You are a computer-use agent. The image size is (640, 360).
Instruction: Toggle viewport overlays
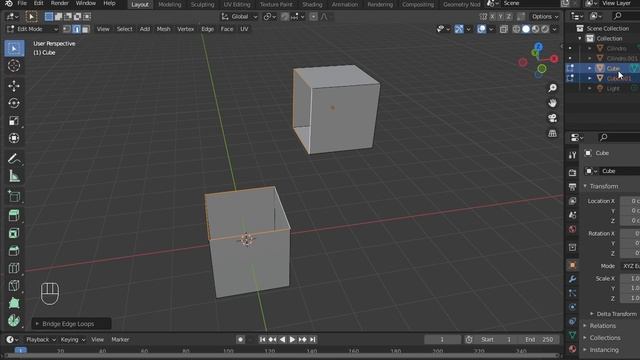coord(482,29)
